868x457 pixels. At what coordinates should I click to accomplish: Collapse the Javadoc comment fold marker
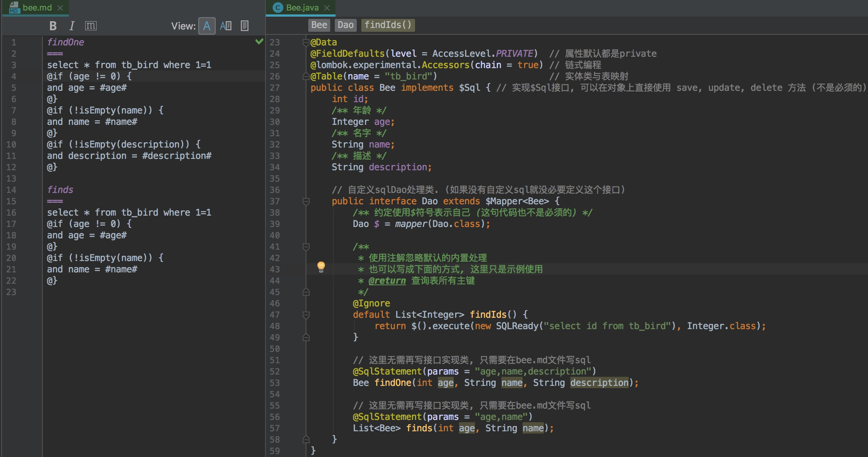(306, 247)
